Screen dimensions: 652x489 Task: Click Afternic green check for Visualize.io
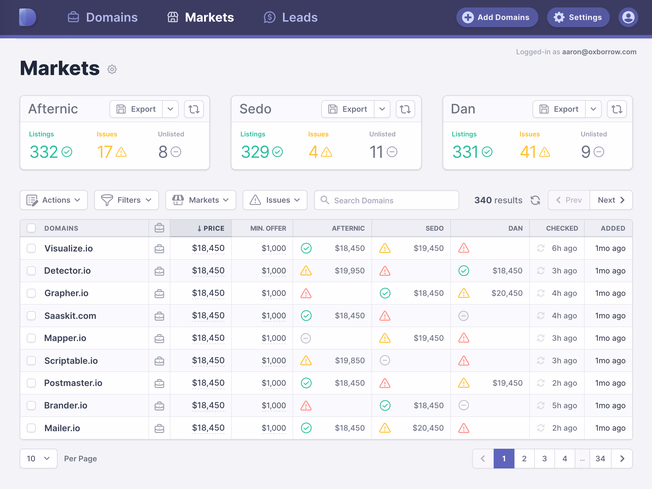click(x=306, y=248)
